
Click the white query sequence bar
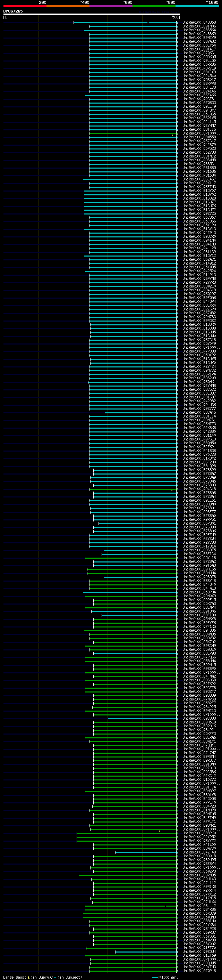coord(92,14)
